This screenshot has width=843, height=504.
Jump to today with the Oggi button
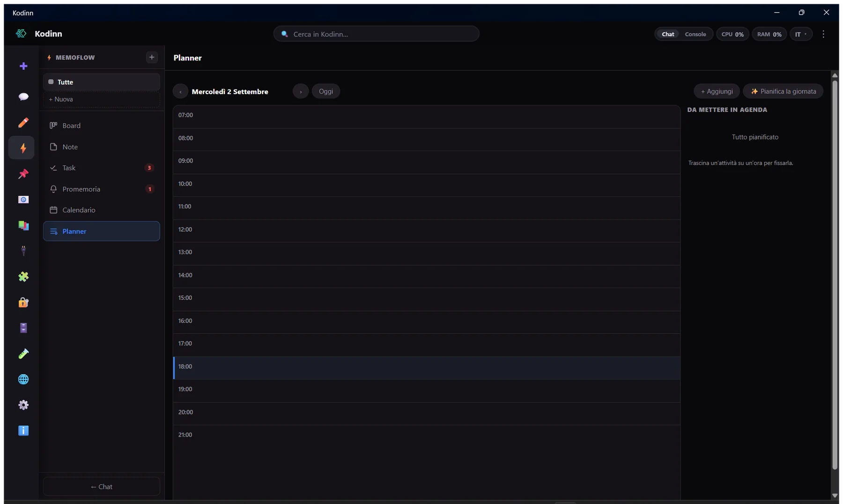[326, 91]
